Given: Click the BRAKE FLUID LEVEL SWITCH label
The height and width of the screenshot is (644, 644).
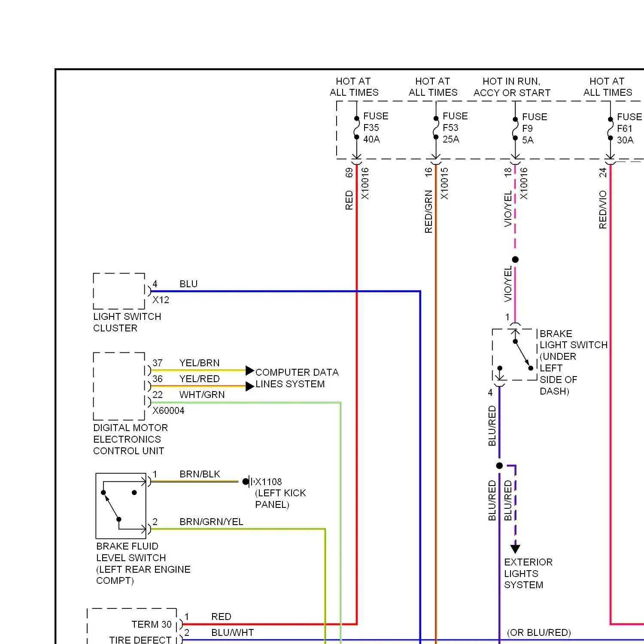Looking at the screenshot, I should 143,563.
